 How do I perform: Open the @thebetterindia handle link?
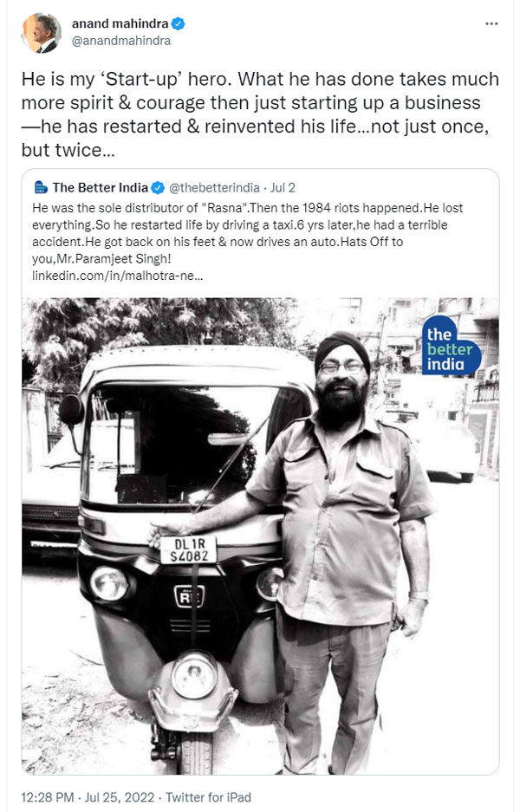(217, 185)
